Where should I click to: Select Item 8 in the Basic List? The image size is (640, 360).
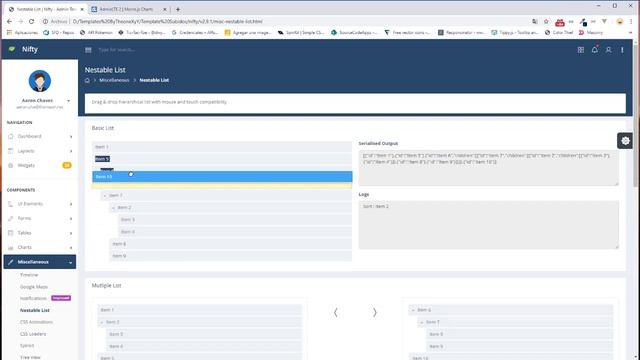231,244
